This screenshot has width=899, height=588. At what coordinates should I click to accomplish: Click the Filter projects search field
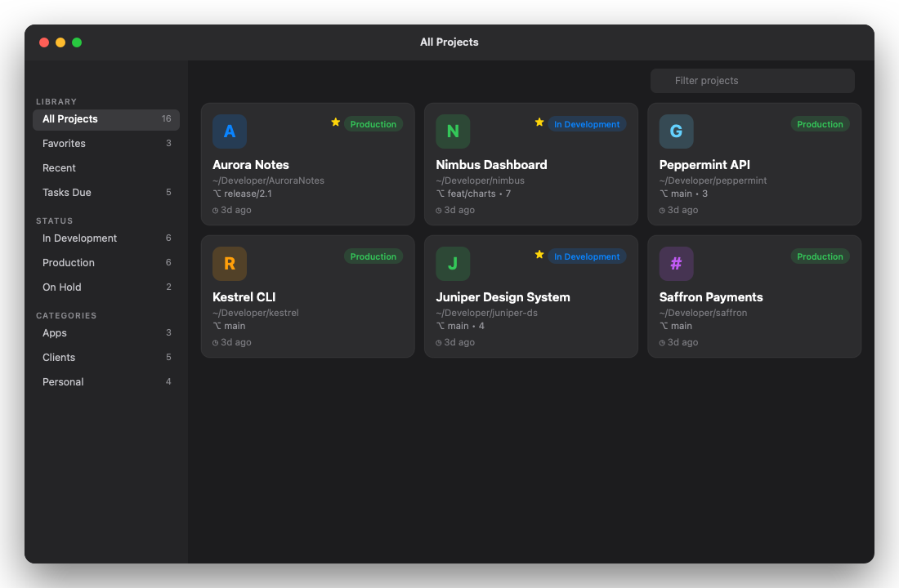pyautogui.click(x=752, y=81)
